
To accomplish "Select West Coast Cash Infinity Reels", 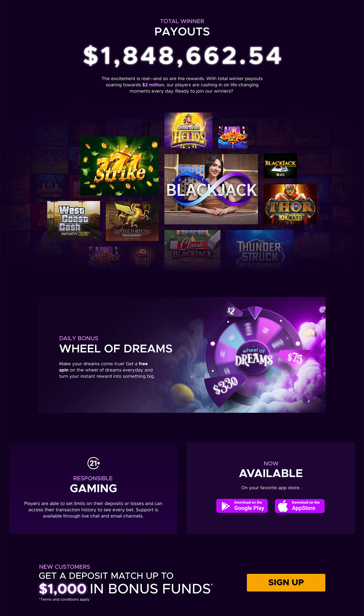I will tap(74, 221).
